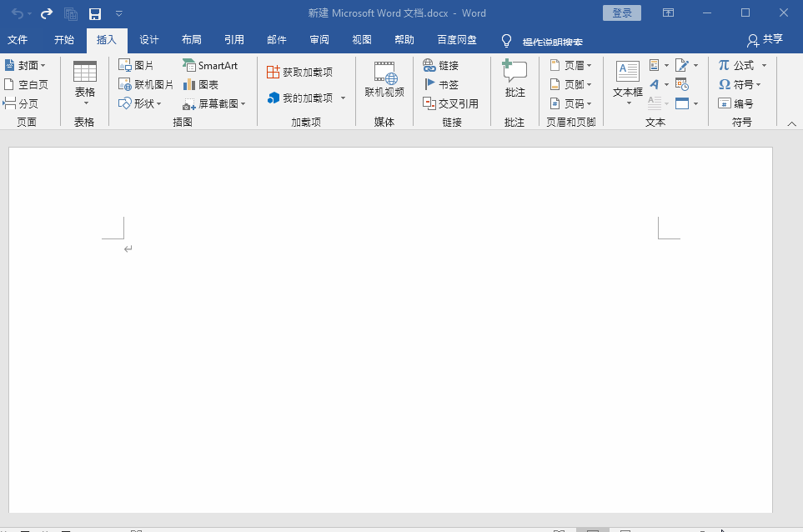Insert online pictures (联机图片)

[x=146, y=84]
